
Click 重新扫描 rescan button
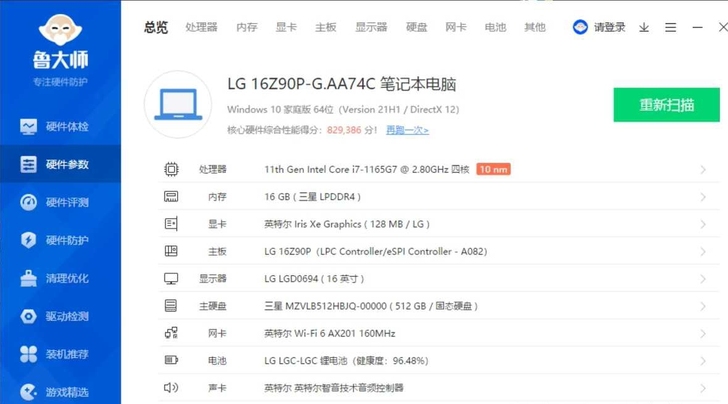click(667, 105)
